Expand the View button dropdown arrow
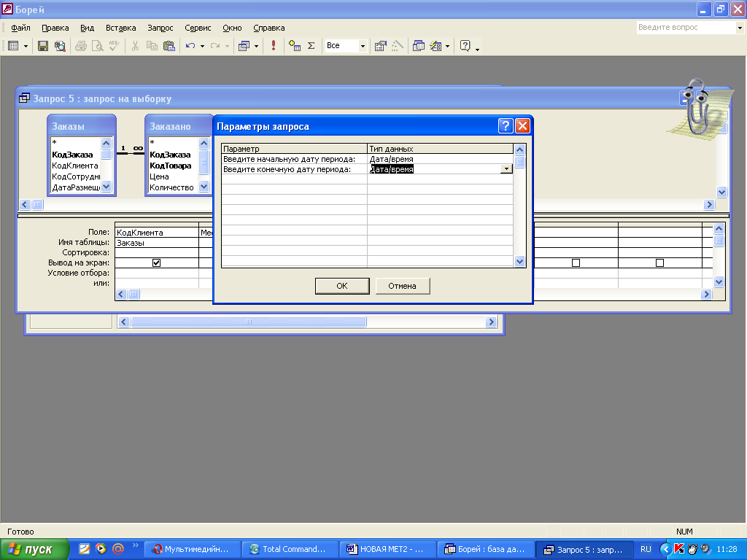This screenshot has height=560, width=747. pos(26,46)
